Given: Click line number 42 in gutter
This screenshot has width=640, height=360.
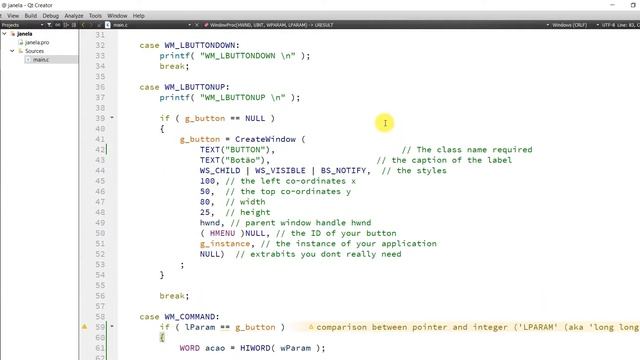Looking at the screenshot, I should pos(100,150).
